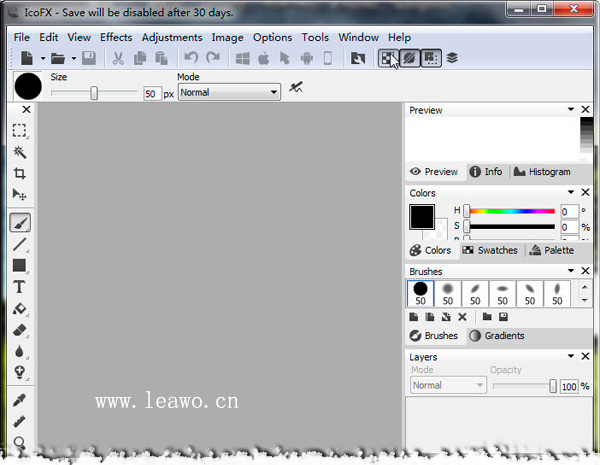The image size is (600, 465).
Task: Open the Open-file dropdown arrow
Action: tap(74, 59)
